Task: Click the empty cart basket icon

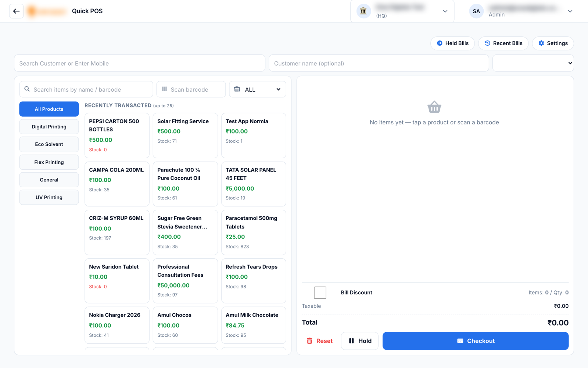Action: click(434, 107)
